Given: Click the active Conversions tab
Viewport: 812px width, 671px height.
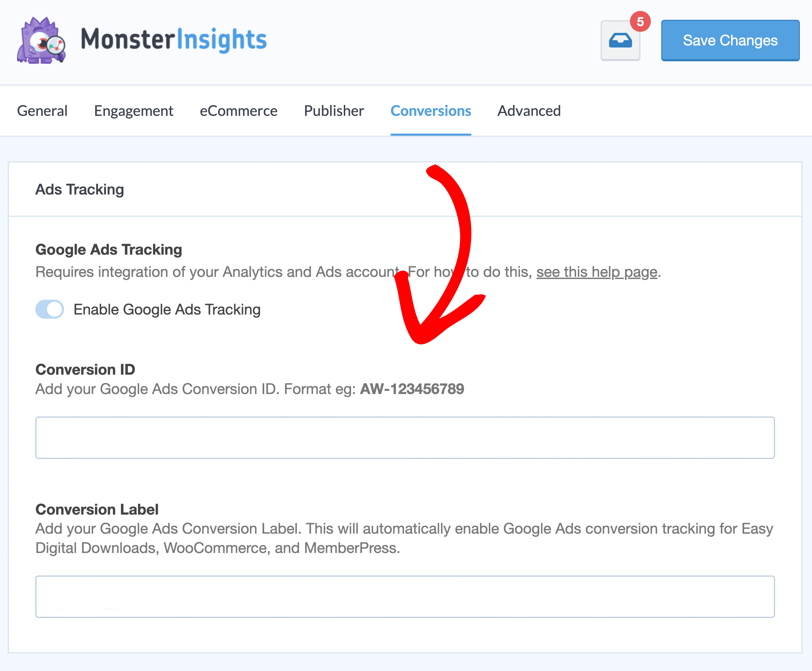Looking at the screenshot, I should point(431,111).
